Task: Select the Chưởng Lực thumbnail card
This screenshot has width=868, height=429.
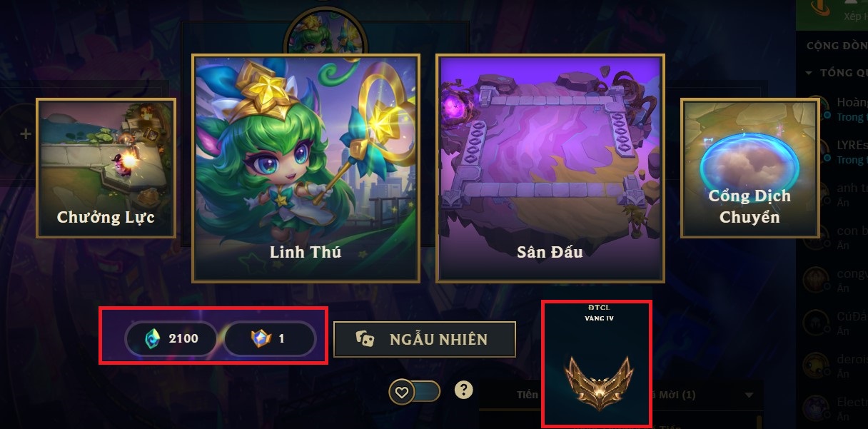Action: pos(106,168)
